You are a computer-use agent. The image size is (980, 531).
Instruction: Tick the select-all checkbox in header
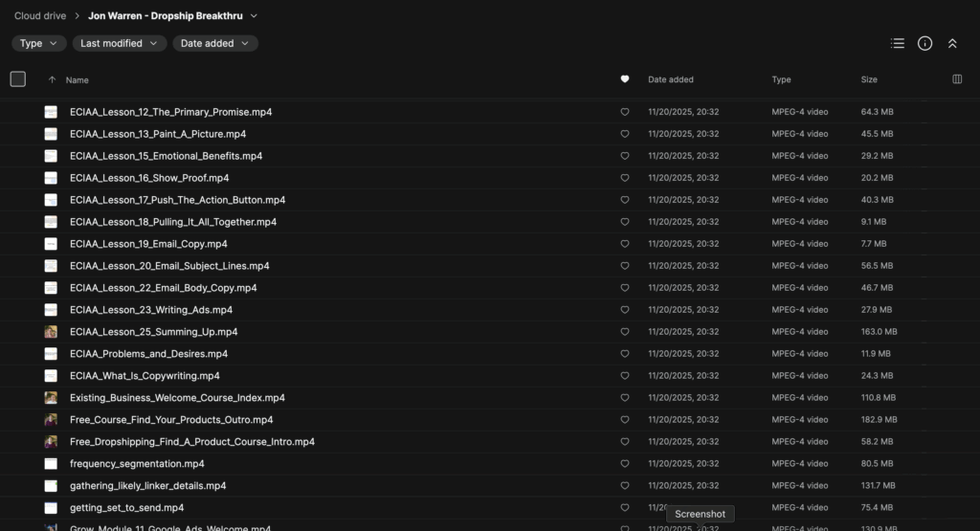click(18, 79)
